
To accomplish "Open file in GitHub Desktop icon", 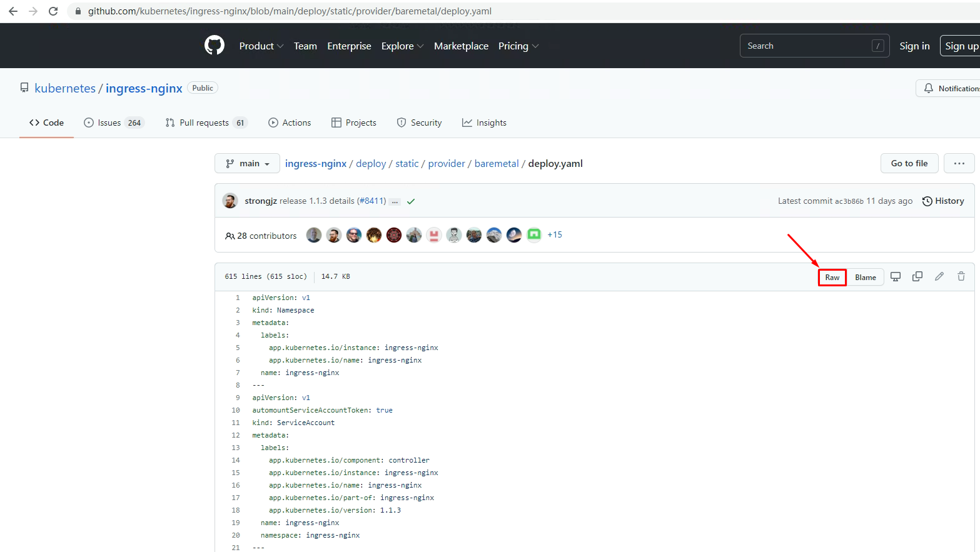I will click(x=896, y=277).
